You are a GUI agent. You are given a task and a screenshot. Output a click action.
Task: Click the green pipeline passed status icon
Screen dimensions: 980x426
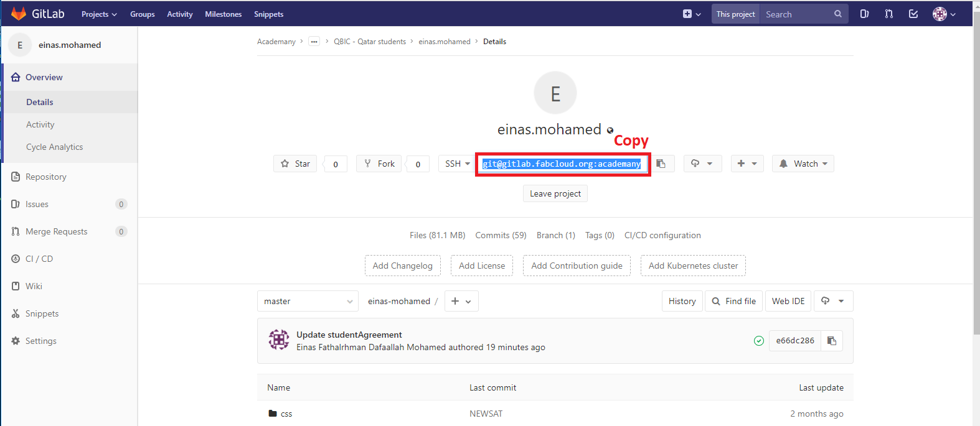tap(759, 341)
